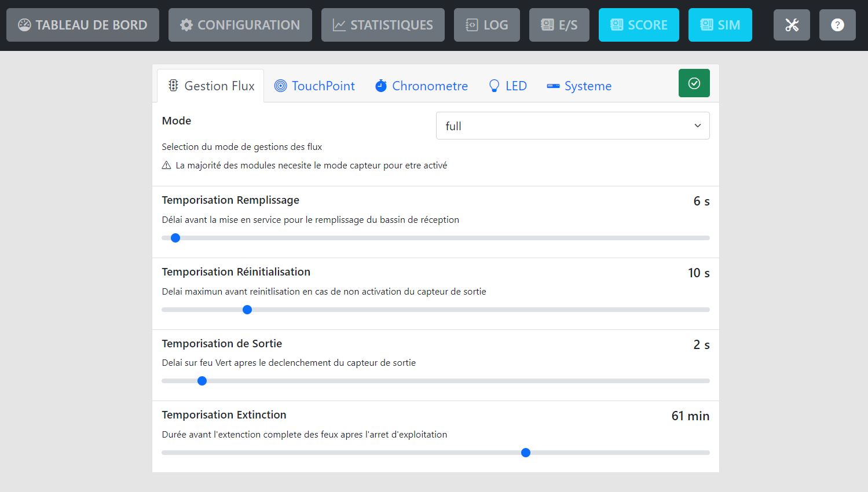The image size is (868, 492).
Task: Click the green checkmark save button
Action: click(694, 83)
